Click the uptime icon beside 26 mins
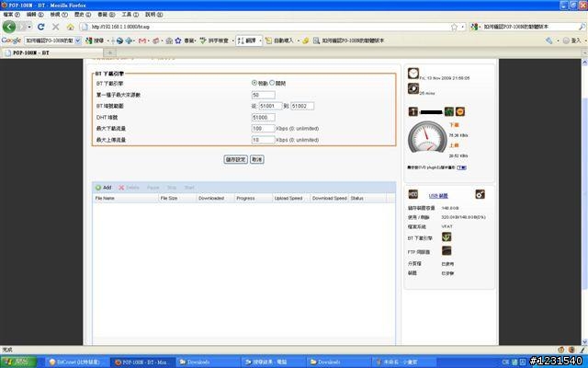The image size is (588, 368). pyautogui.click(x=413, y=88)
